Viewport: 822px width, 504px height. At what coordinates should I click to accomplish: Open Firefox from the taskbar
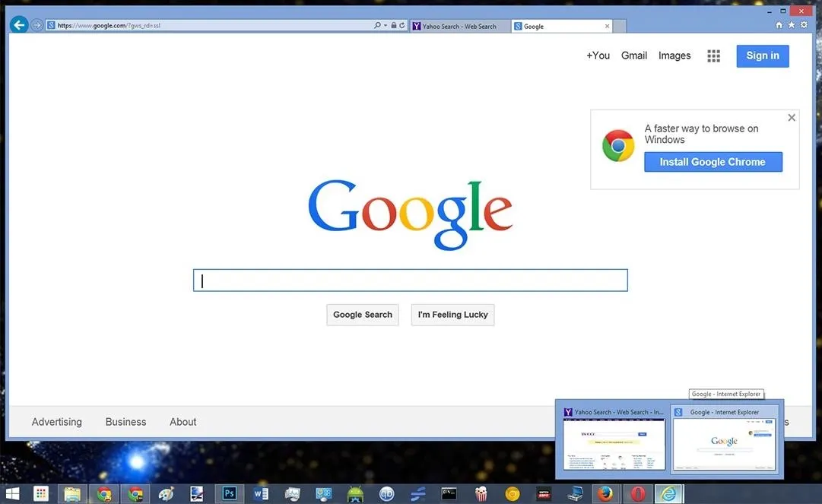(605, 493)
